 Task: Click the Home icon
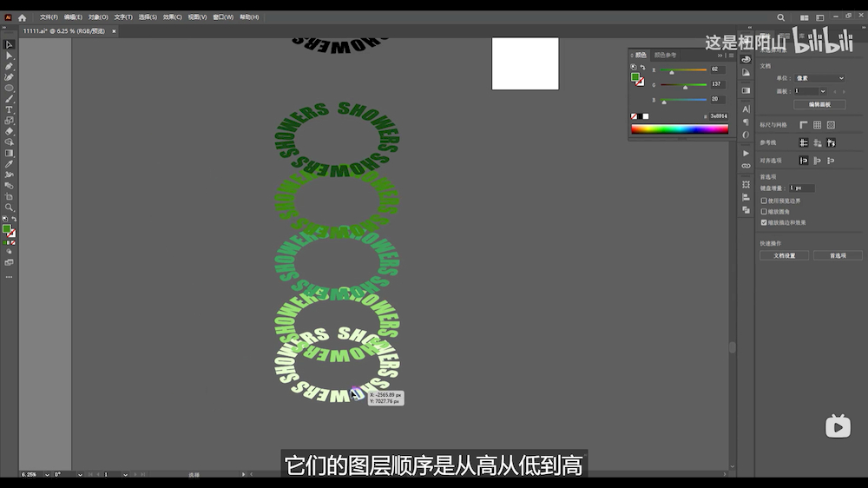(23, 17)
